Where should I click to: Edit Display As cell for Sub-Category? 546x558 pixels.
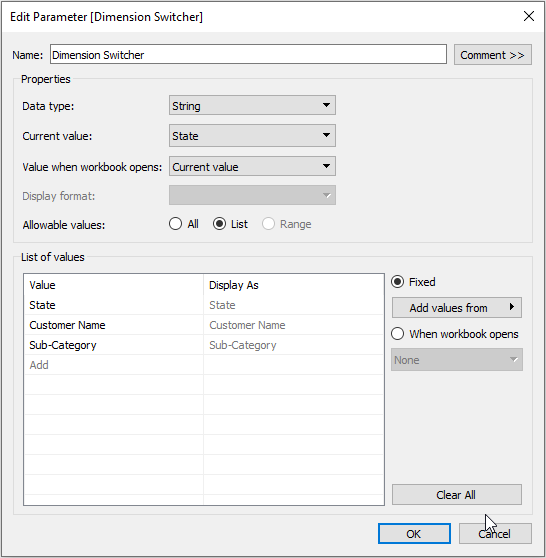(x=294, y=345)
